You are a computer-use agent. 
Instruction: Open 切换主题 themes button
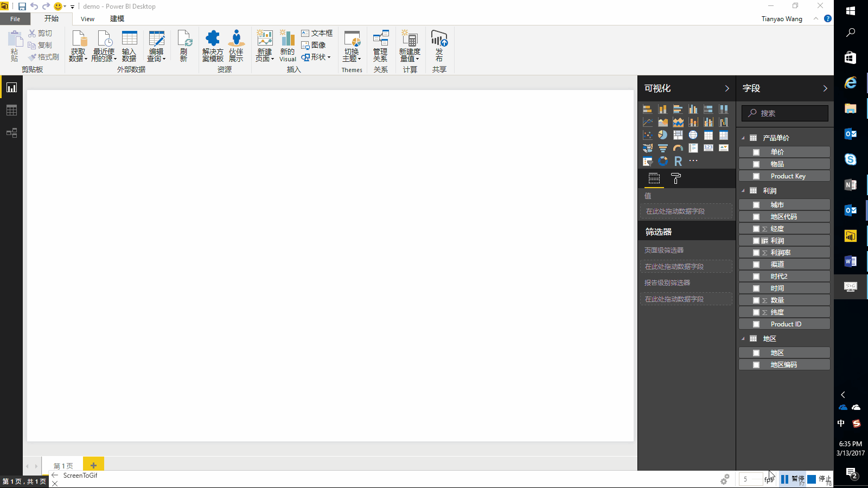[x=352, y=46]
